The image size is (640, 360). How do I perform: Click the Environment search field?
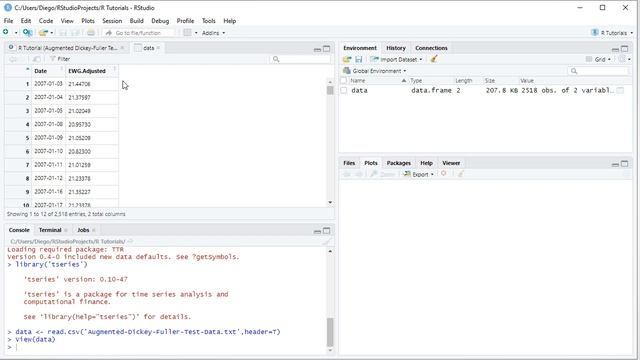[598, 71]
